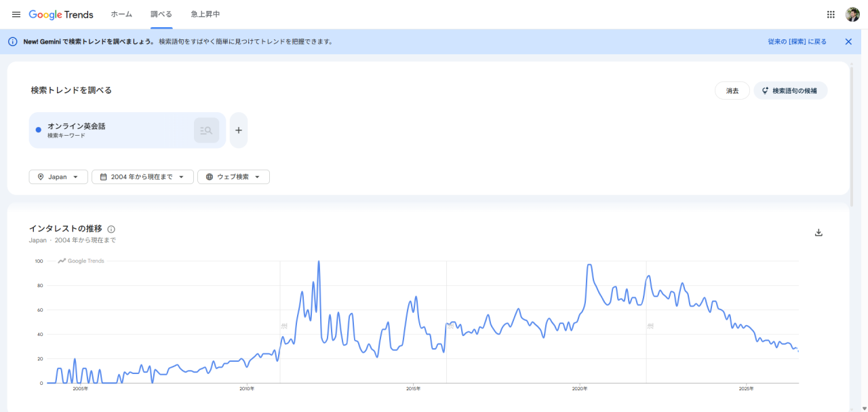Click the 消去 button
The width and height of the screenshot is (868, 412).
[x=732, y=90]
